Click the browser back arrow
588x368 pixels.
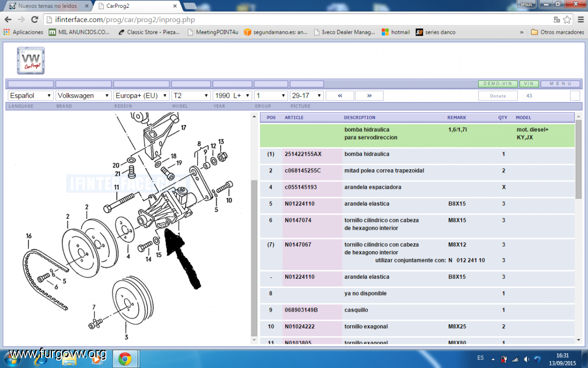coord(8,20)
